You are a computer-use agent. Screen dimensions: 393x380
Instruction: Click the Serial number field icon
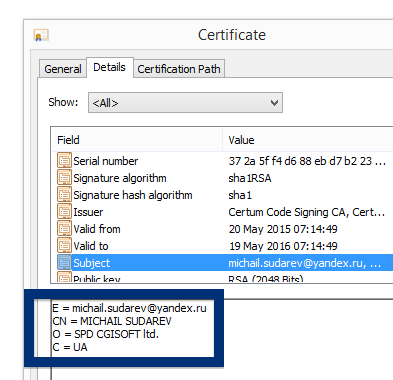64,160
